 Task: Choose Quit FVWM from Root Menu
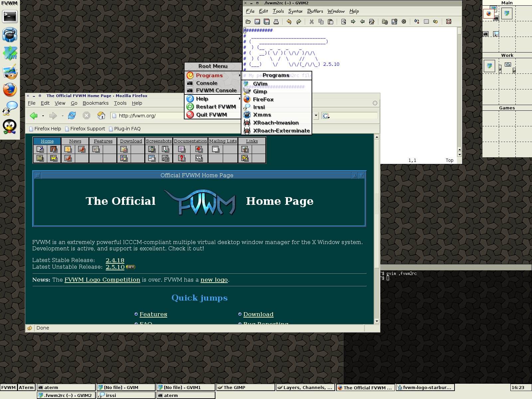213,115
